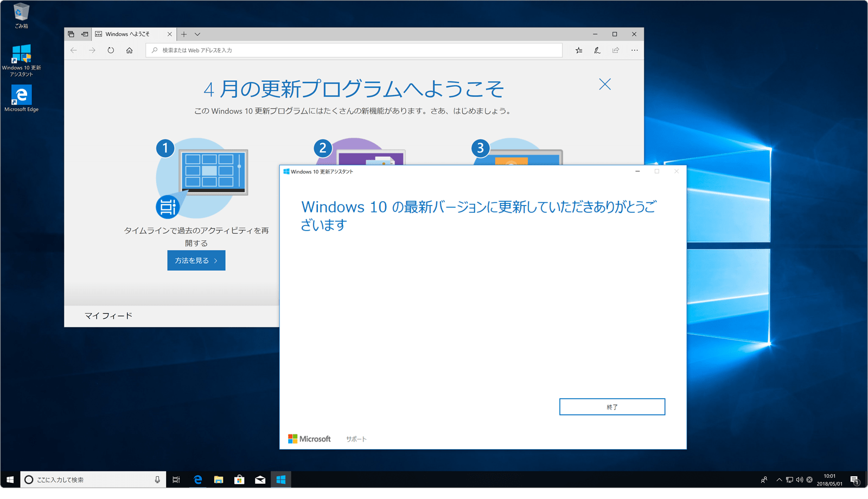868x499 pixels.
Task: Minimize the Edge browser window
Action: coord(595,34)
